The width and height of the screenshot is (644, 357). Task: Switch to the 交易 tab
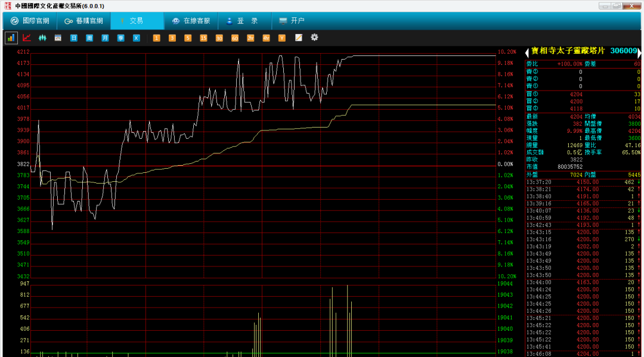(x=137, y=20)
